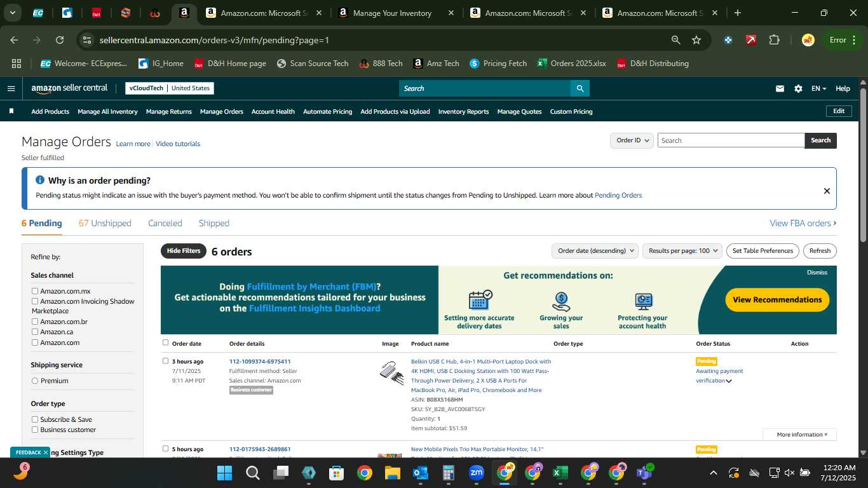The width and height of the screenshot is (868, 488).
Task: Open Windows Start menu
Action: pos(224,473)
